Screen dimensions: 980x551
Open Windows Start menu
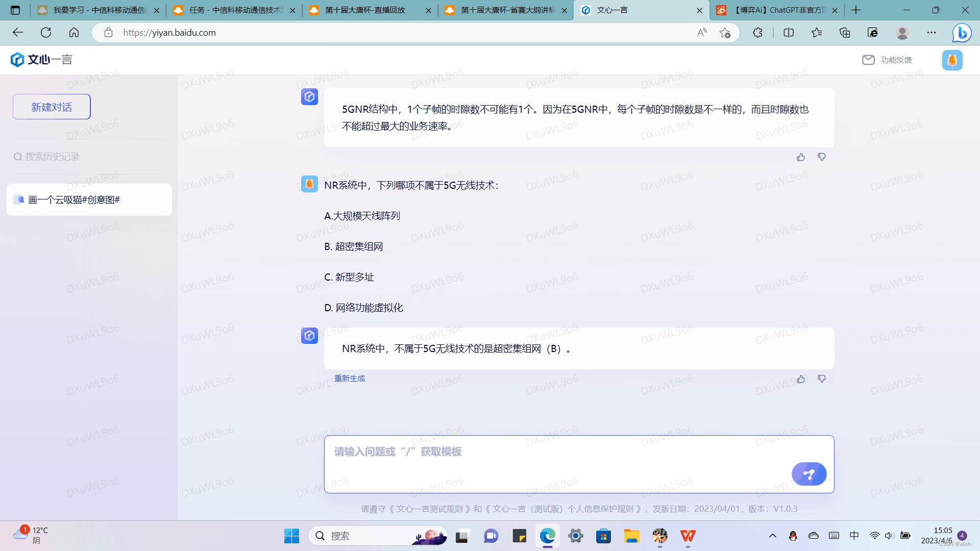291,536
